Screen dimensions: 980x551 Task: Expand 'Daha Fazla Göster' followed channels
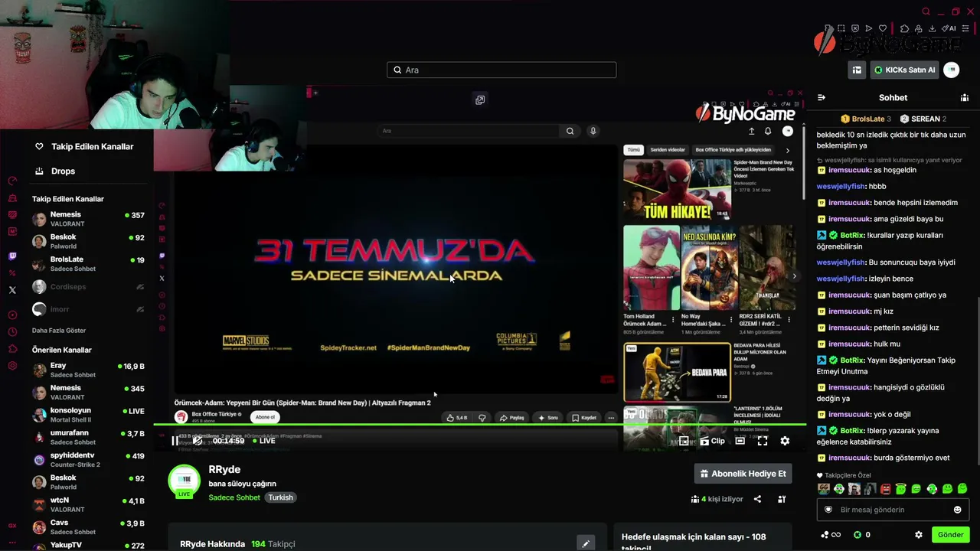point(59,331)
